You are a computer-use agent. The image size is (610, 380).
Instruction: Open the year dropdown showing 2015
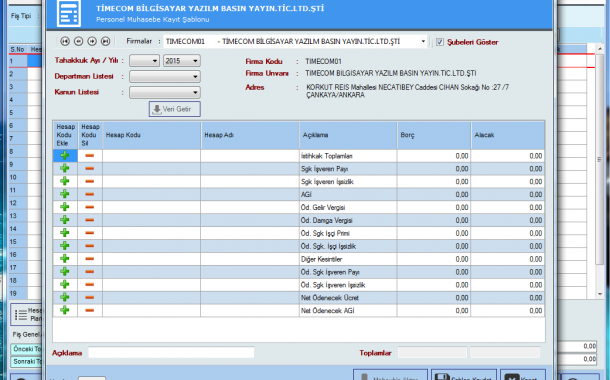tap(182, 61)
